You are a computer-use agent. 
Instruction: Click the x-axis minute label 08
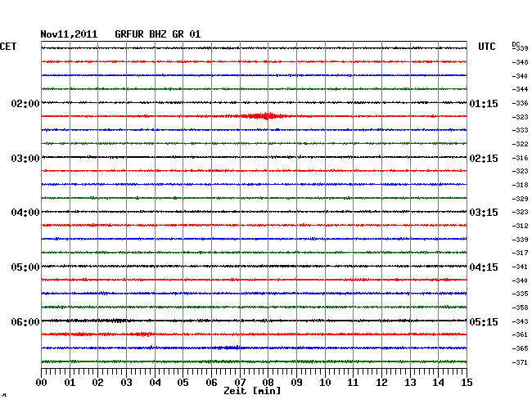point(268,383)
